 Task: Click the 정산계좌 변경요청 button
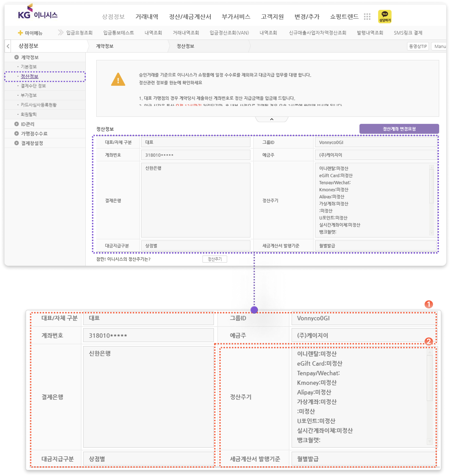point(399,129)
